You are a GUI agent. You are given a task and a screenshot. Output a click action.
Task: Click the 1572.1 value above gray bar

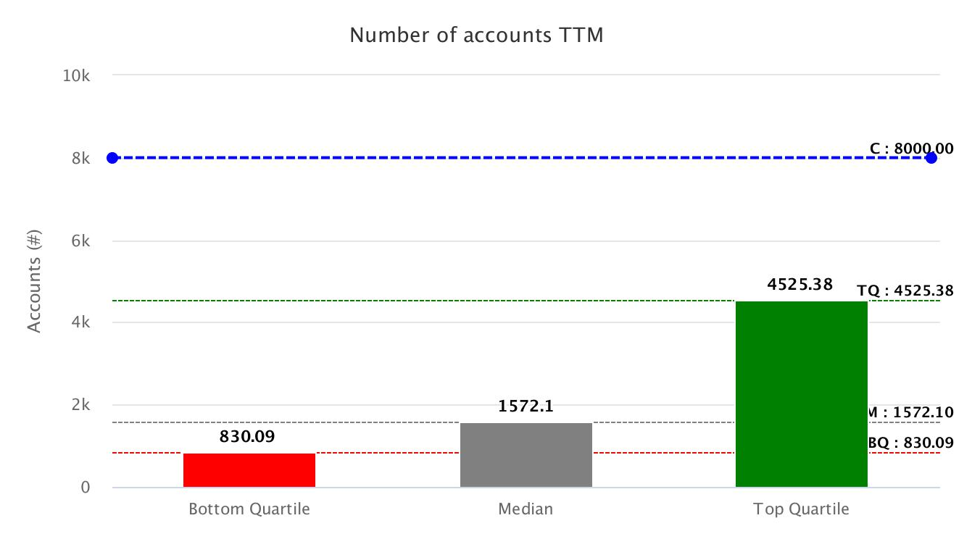526,406
